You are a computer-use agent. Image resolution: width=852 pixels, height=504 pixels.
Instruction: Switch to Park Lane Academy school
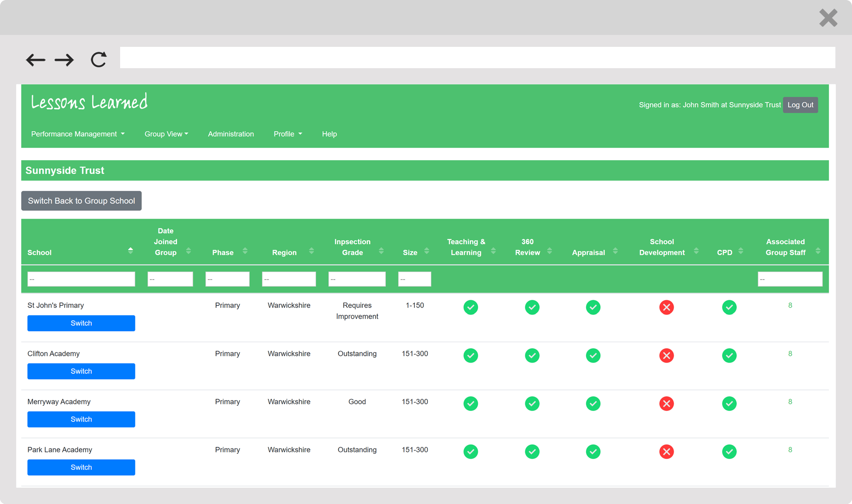coord(81,467)
